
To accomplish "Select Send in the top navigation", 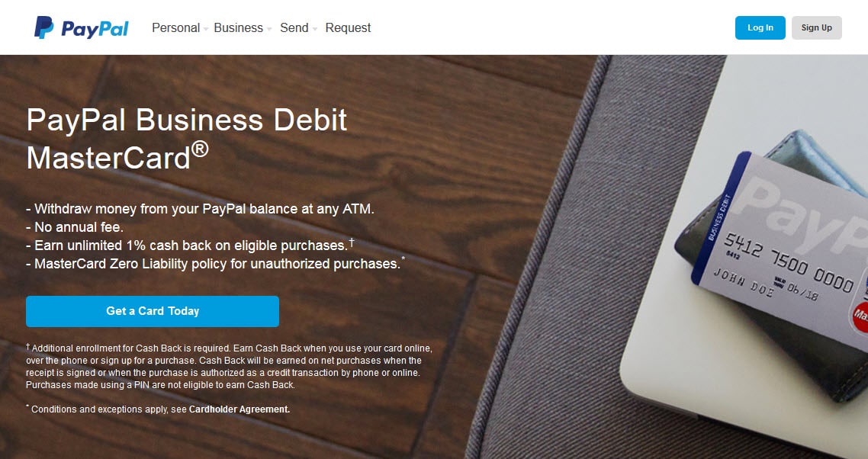I will 294,27.
